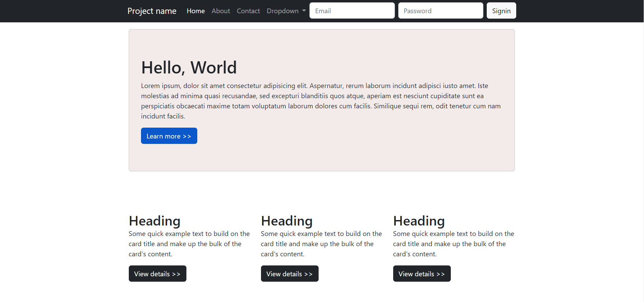
Task: Click View details under third Heading
Action: point(422,274)
